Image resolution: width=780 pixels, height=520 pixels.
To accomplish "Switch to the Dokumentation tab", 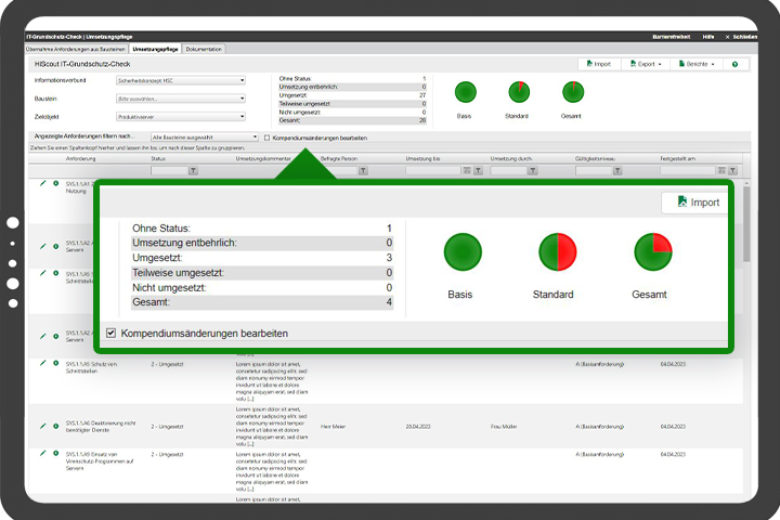I will [x=203, y=49].
